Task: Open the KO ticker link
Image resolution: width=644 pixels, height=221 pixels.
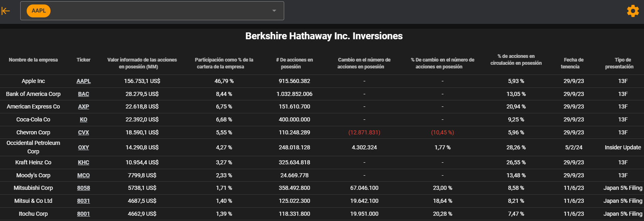Action: (84, 119)
